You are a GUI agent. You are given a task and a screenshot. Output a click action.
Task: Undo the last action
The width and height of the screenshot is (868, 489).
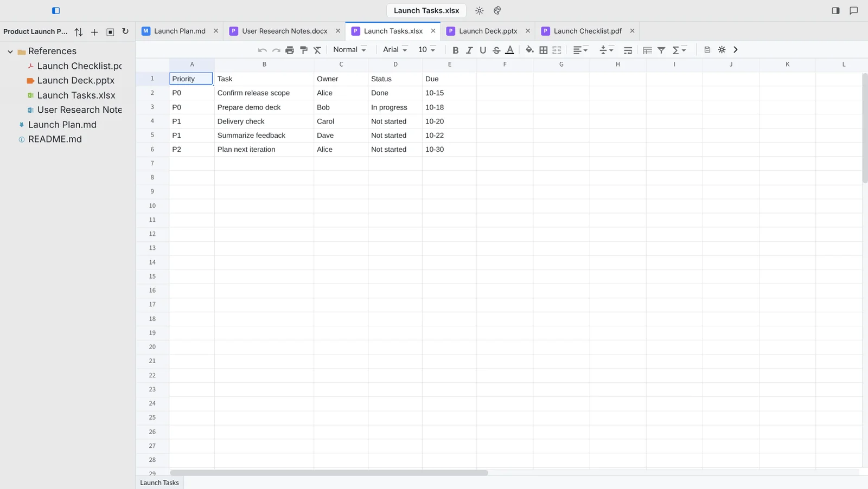tap(263, 50)
